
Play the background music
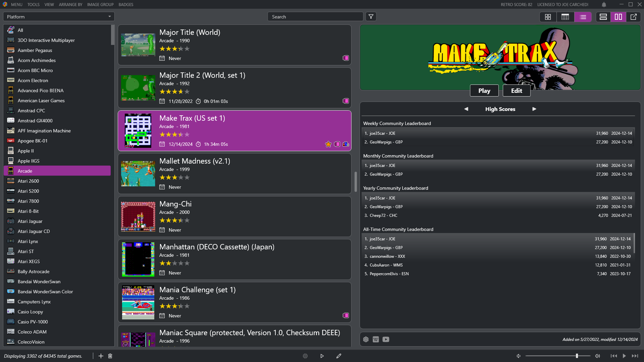(x=624, y=356)
